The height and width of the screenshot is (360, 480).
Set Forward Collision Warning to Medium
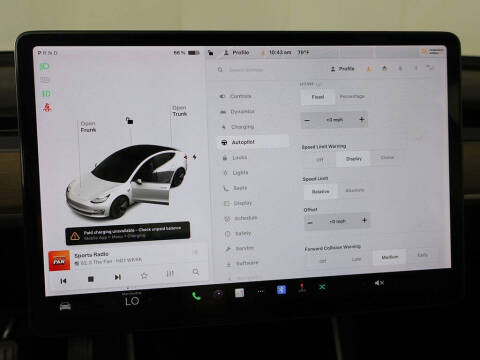pos(390,257)
